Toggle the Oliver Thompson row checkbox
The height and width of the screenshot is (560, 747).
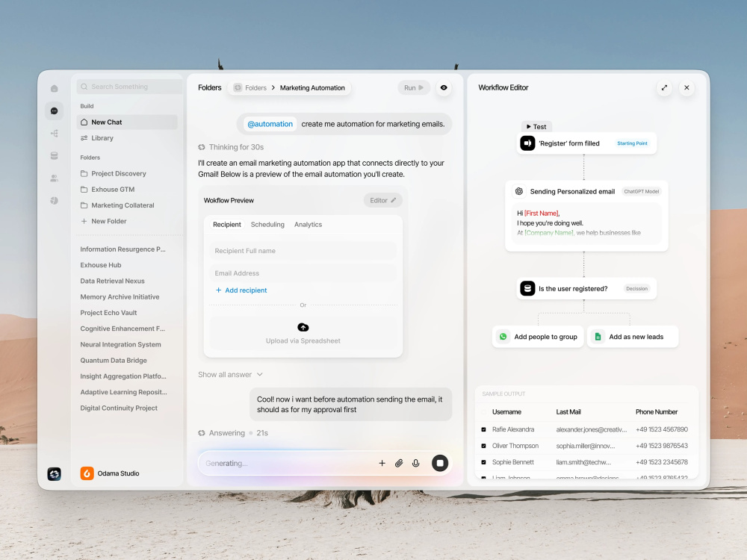coord(483,446)
